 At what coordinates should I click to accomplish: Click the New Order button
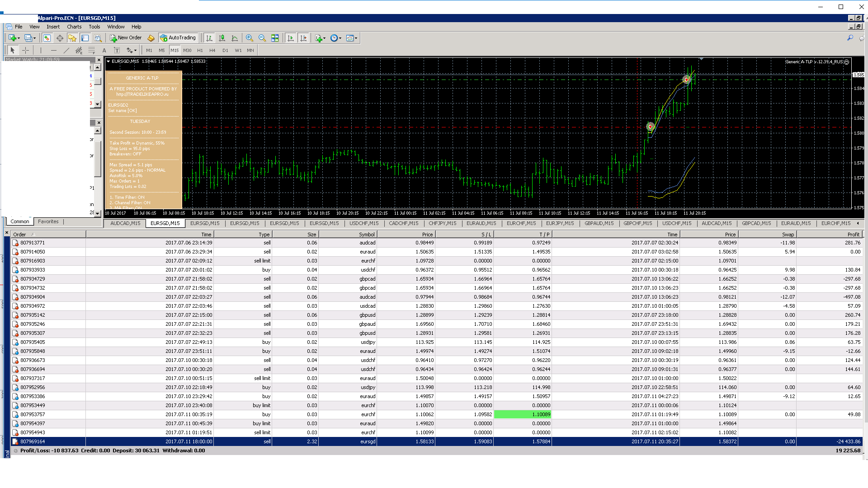pyautogui.click(x=126, y=38)
